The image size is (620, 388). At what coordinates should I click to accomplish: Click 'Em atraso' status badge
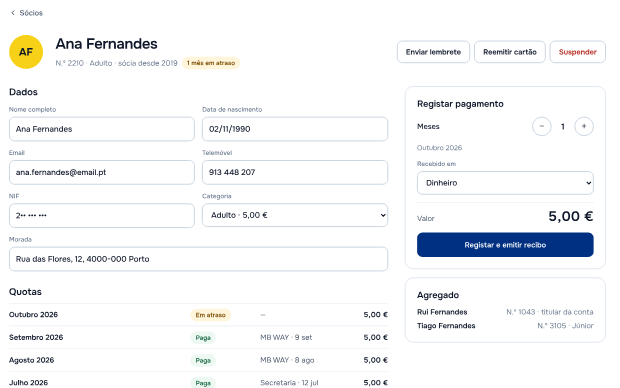click(x=210, y=315)
